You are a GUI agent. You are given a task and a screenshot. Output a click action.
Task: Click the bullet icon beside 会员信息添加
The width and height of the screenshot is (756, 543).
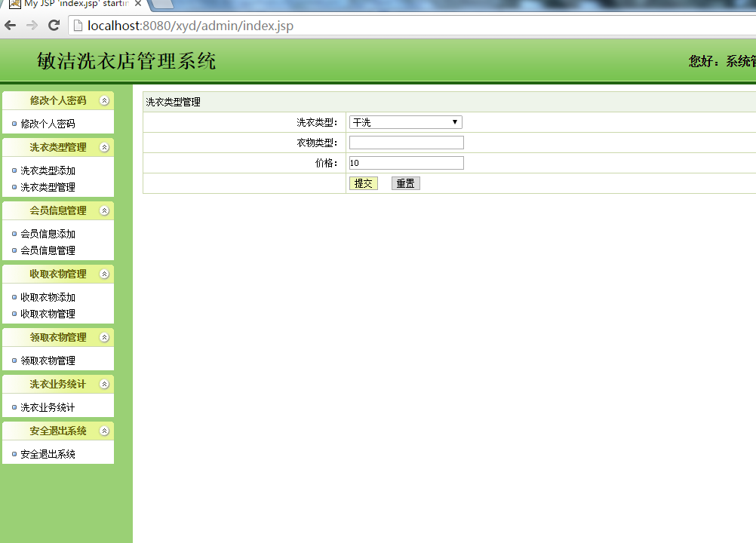[x=14, y=234]
